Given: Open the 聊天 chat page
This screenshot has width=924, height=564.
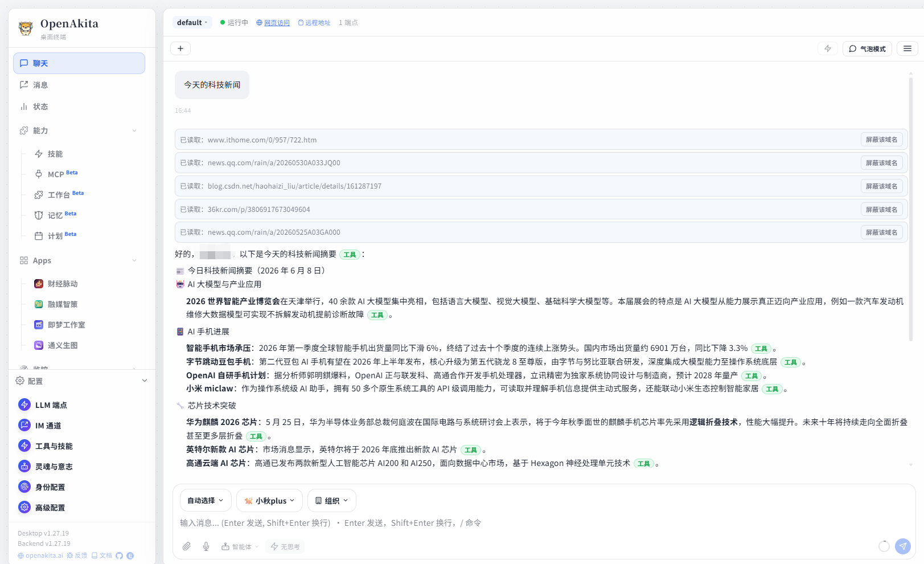Looking at the screenshot, I should 79,63.
